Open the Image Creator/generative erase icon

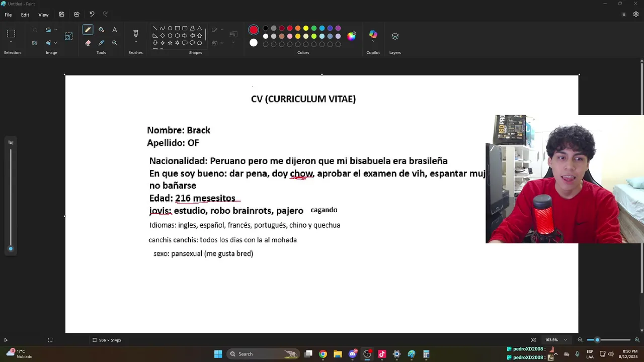69,36
